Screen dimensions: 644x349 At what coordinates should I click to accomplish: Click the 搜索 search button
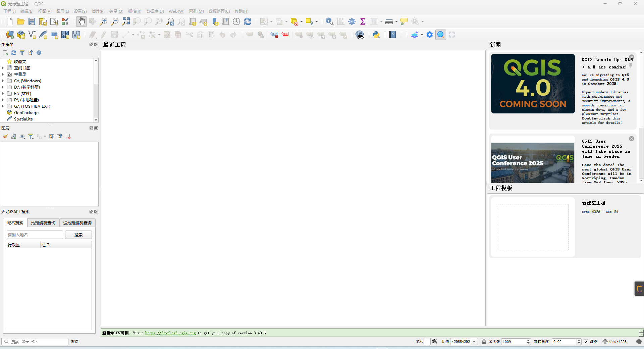coord(78,235)
